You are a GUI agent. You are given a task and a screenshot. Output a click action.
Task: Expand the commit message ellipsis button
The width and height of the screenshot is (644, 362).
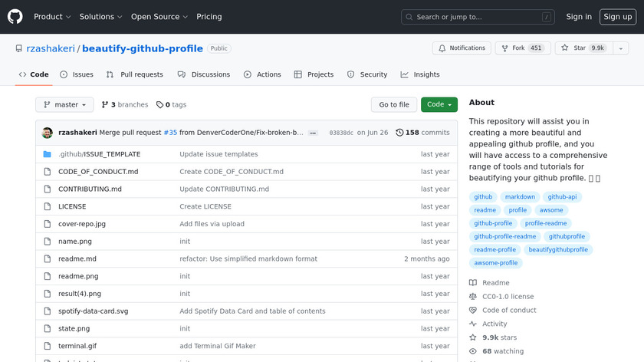(x=313, y=133)
